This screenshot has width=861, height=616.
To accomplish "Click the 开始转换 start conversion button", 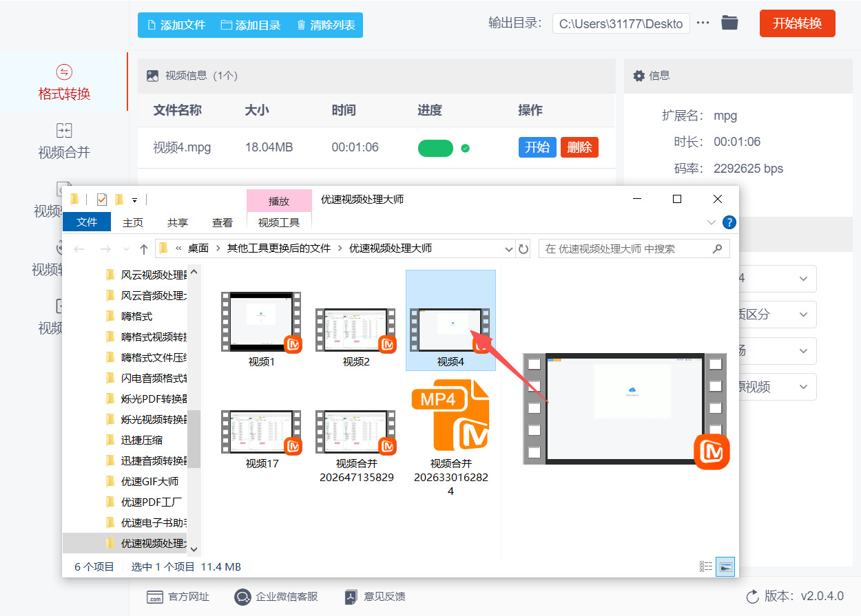I will pos(797,23).
